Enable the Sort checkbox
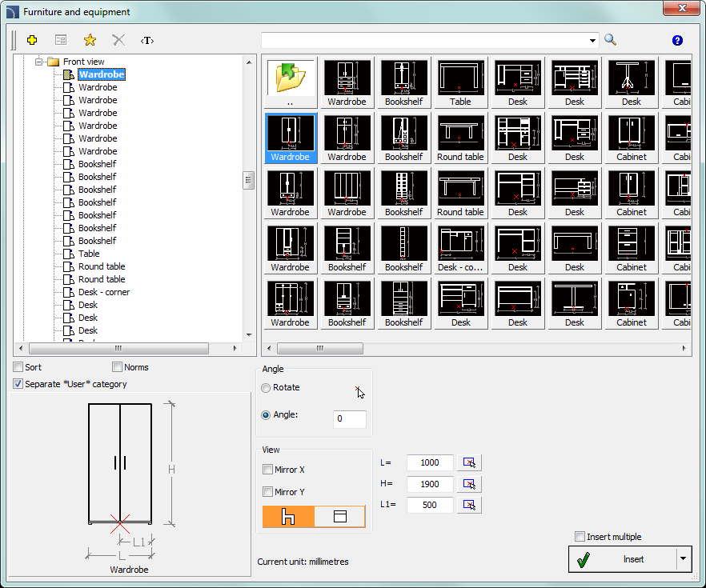This screenshot has width=706, height=588. click(18, 367)
